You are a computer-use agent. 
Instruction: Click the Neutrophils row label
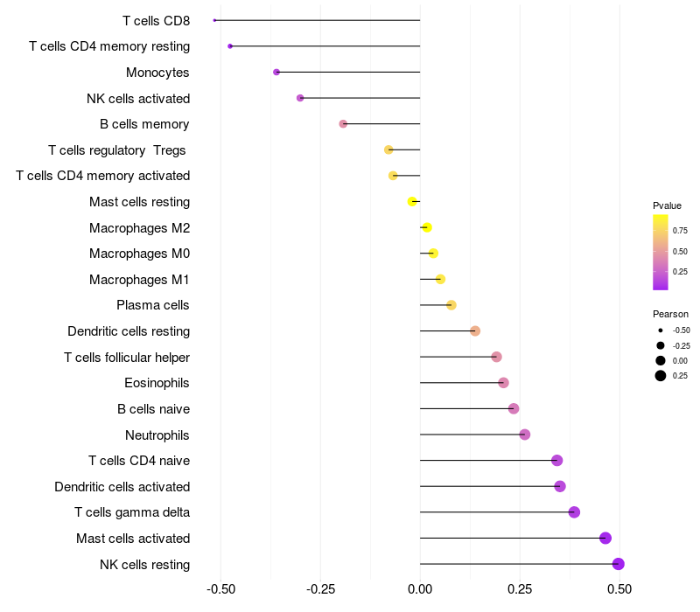157,435
